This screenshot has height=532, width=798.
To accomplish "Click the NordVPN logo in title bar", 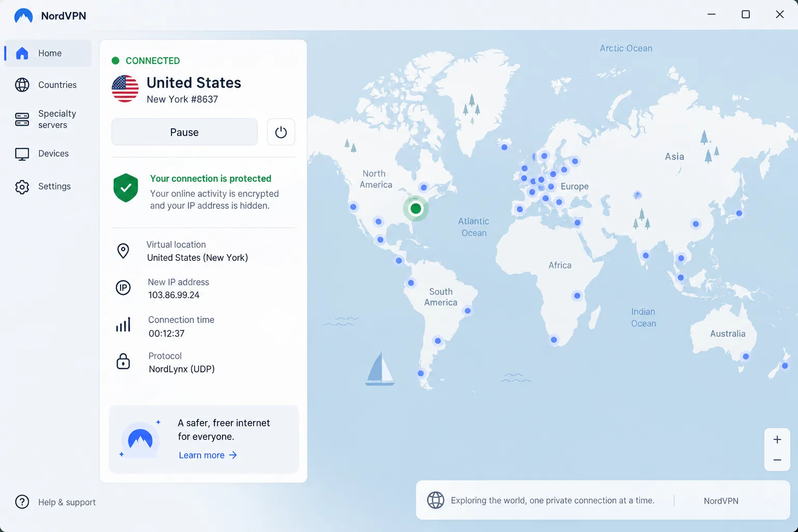I will click(x=23, y=16).
